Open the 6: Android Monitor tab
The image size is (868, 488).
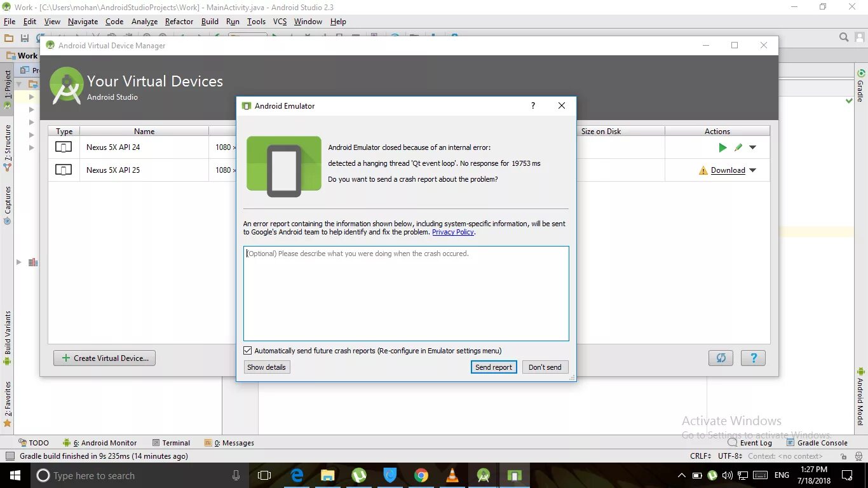click(x=100, y=443)
